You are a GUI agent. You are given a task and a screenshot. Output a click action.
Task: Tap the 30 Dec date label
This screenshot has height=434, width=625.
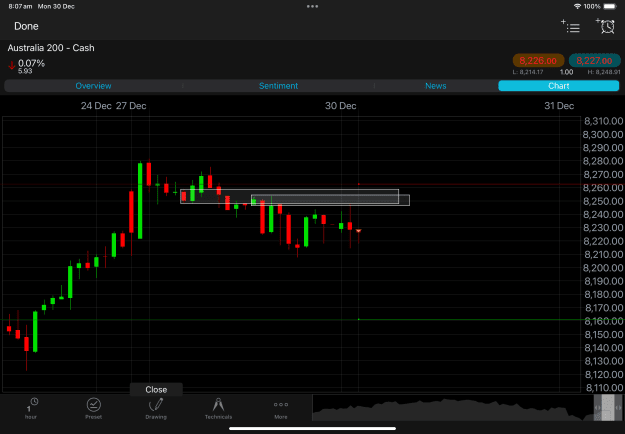pyautogui.click(x=340, y=106)
